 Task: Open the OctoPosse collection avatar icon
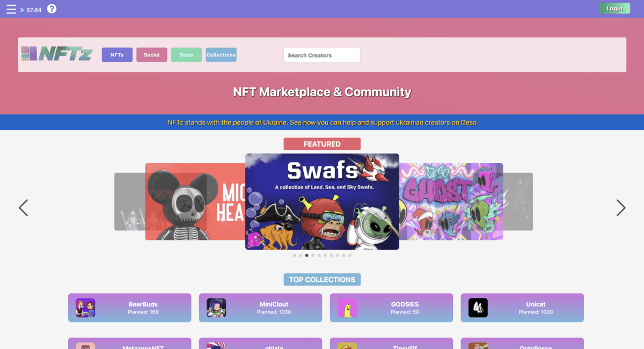478,346
